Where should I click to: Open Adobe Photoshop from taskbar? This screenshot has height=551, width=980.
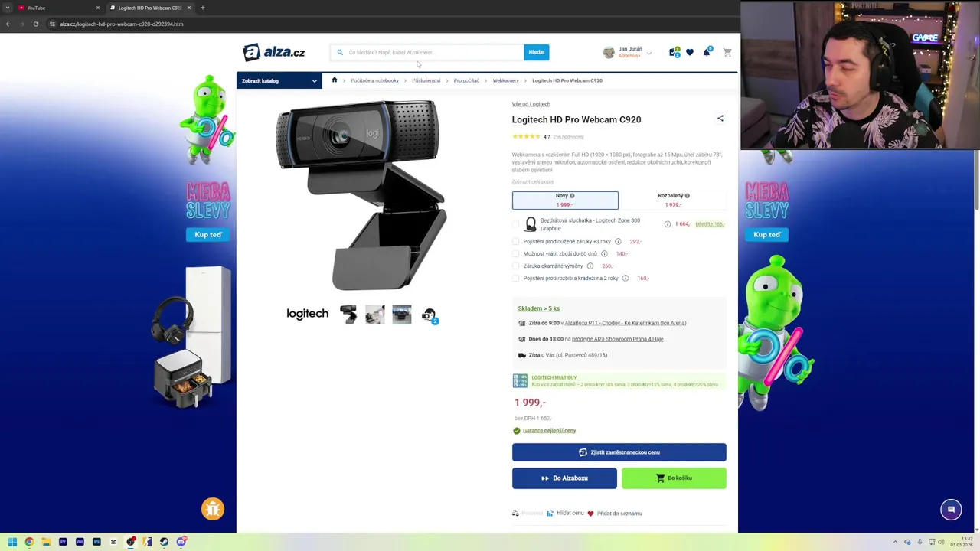tap(96, 542)
